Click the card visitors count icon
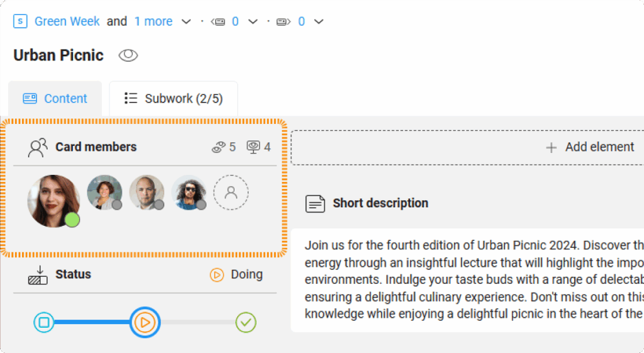Screen dimensions: 644x353 tap(253, 147)
